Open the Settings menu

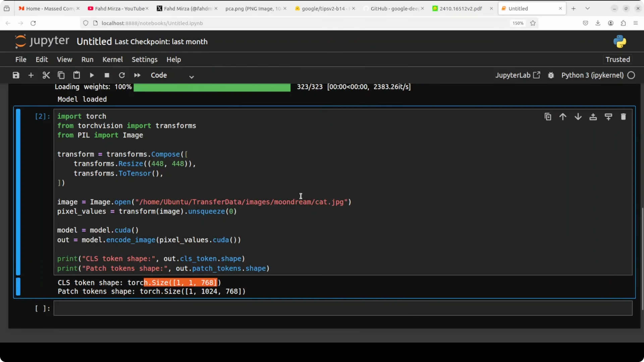[145, 59]
